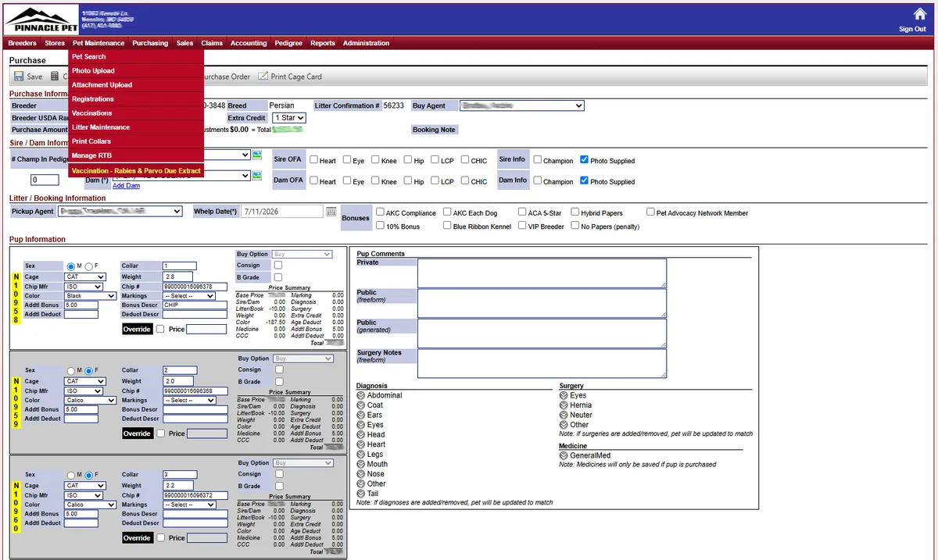Image resolution: width=938 pixels, height=560 pixels.
Task: Click Weight field showing 2.8
Action: coord(179,276)
